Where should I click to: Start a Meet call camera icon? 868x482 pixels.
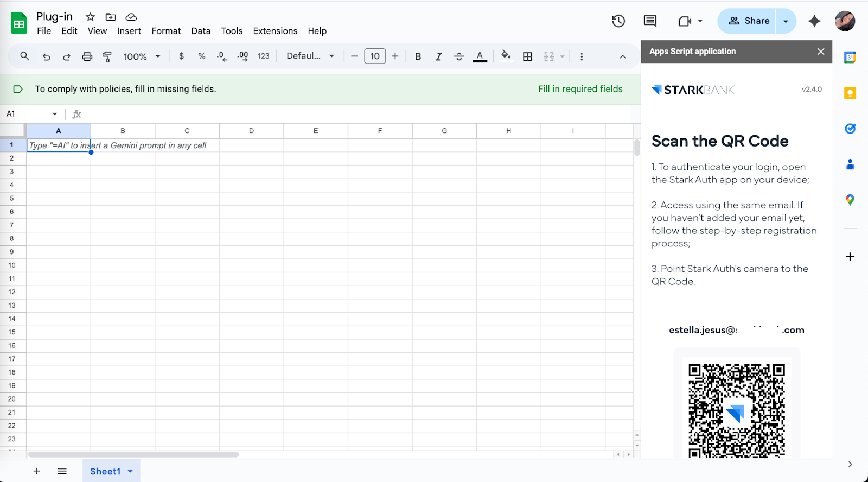(685, 21)
